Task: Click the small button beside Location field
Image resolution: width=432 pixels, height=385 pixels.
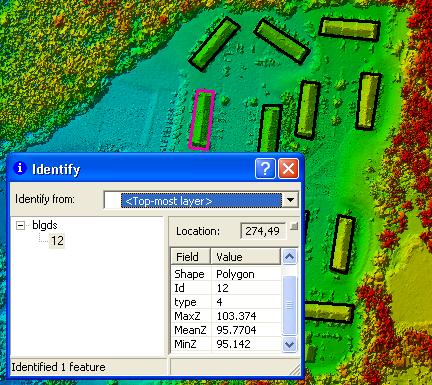Action: click(x=294, y=227)
